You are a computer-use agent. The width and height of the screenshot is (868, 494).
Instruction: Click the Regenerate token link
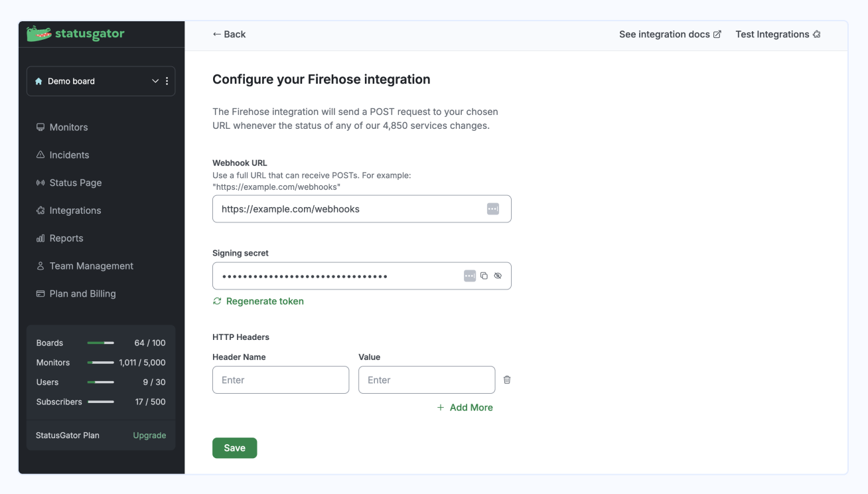coord(265,301)
